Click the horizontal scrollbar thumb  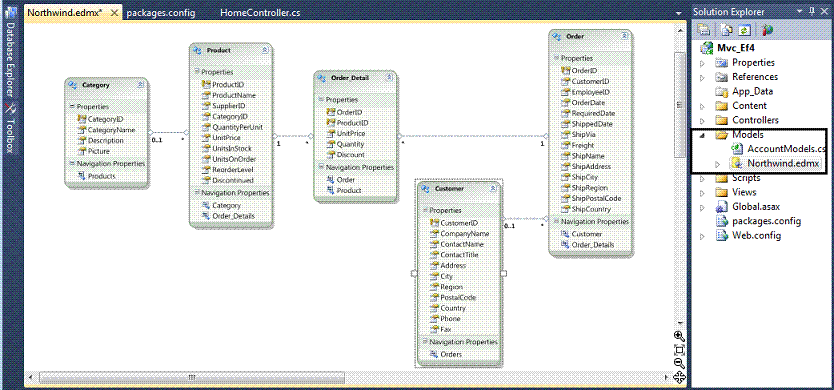(x=192, y=377)
